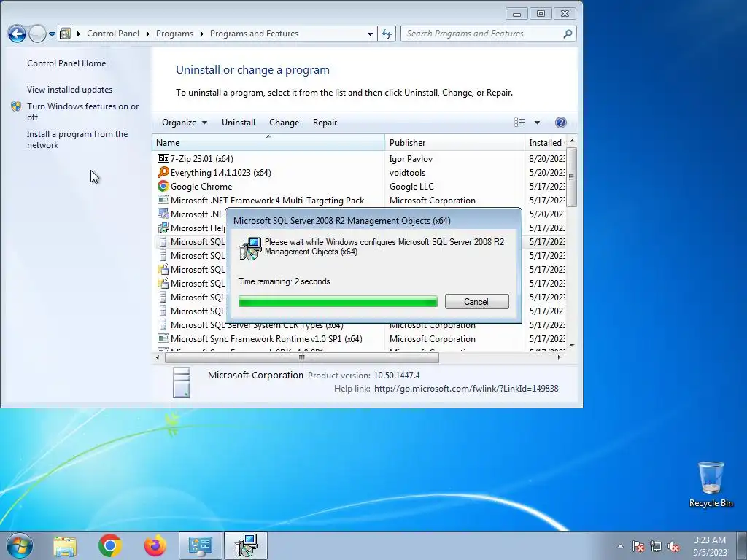Viewport: 747px width, 560px height.
Task: Click Change in the toolbar
Action: pyautogui.click(x=284, y=122)
